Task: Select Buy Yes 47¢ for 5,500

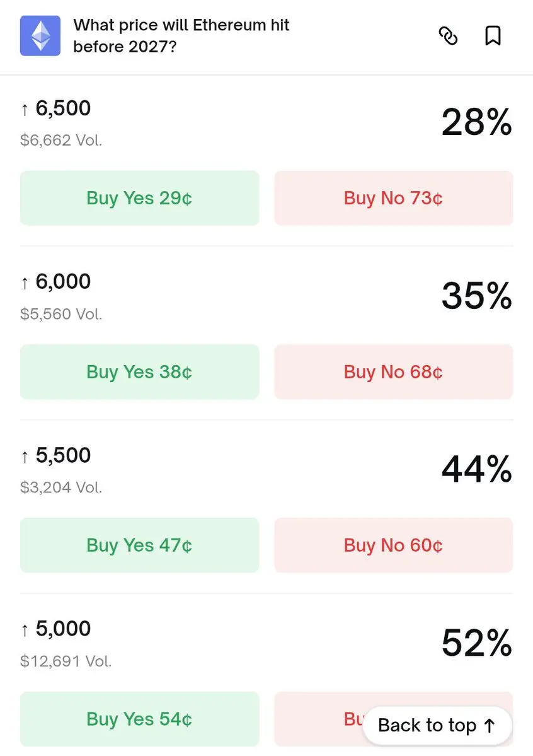Action: point(139,545)
